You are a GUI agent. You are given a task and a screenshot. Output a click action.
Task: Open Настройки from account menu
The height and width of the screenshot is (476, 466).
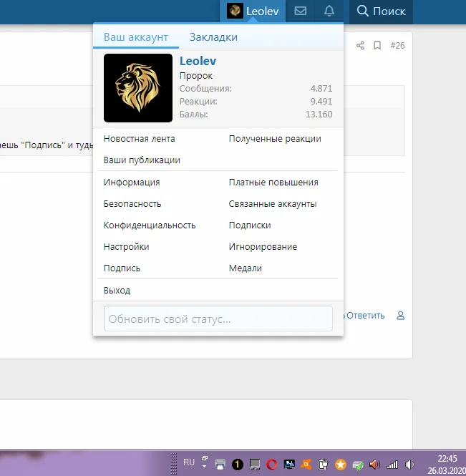pyautogui.click(x=127, y=247)
